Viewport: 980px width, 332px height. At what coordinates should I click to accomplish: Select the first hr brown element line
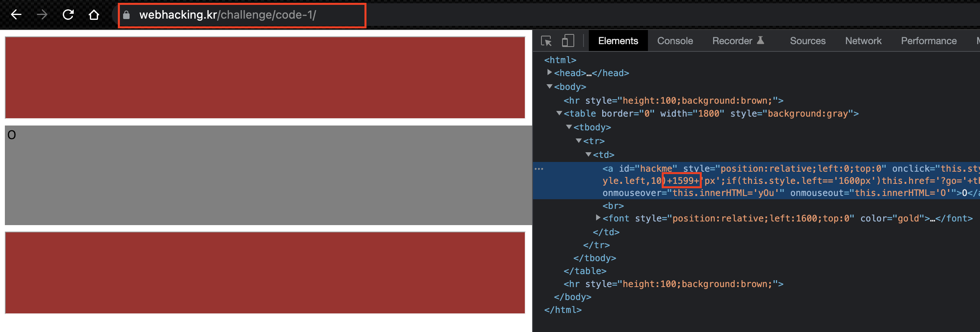tap(673, 100)
